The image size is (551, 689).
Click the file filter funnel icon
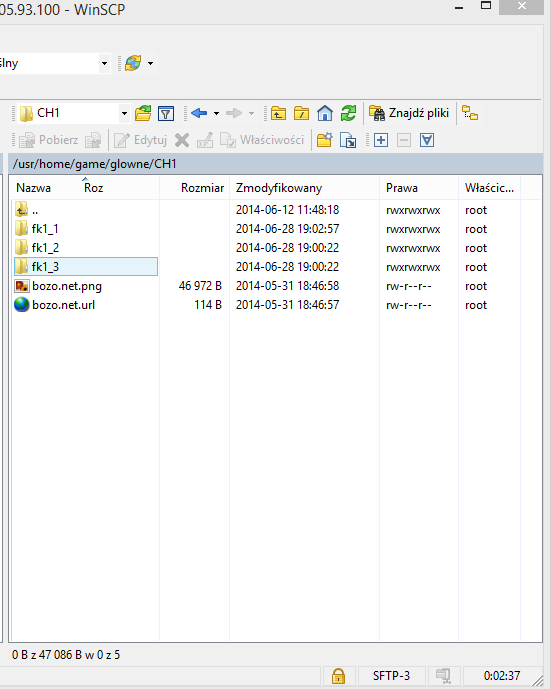pos(166,113)
